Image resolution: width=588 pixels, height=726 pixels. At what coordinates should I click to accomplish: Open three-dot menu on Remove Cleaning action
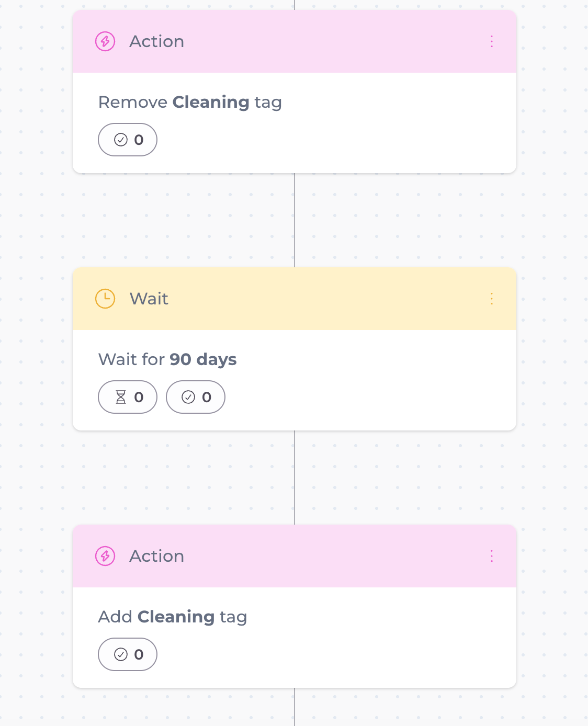pos(492,41)
